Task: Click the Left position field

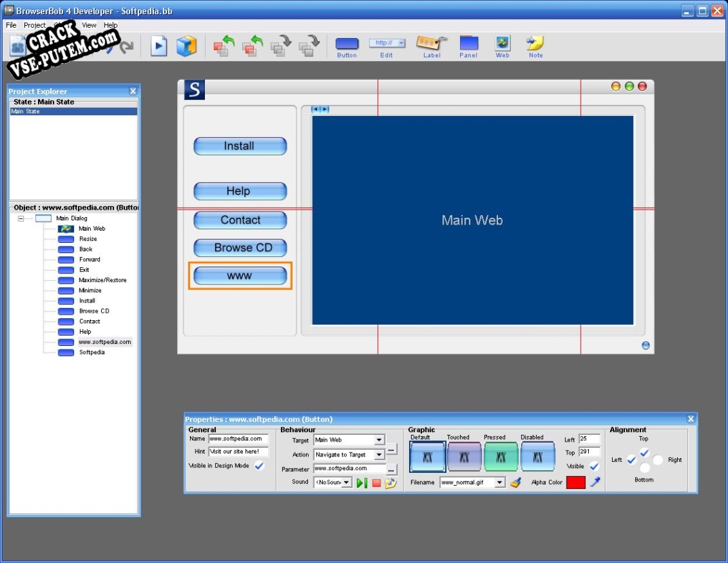Action: 589,439
